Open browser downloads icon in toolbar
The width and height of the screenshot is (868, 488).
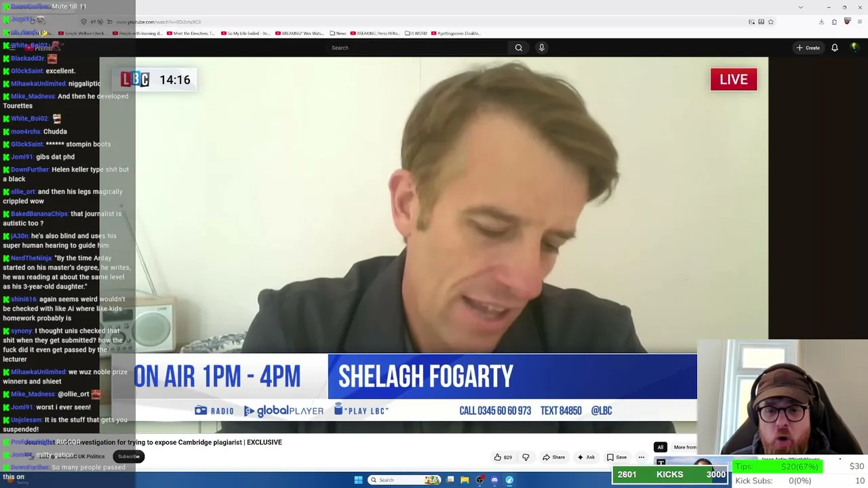(821, 22)
